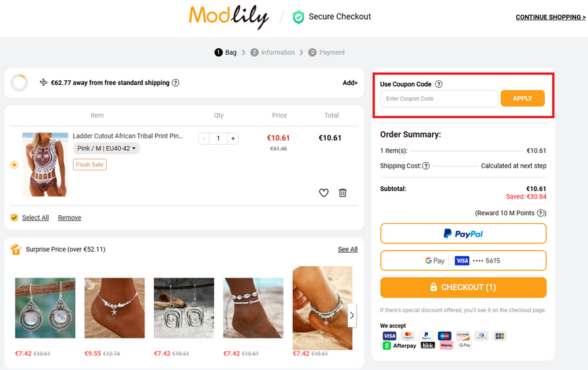The width and height of the screenshot is (588, 370).
Task: Open the Pink / M / EU40-42 variant dropdown
Action: (106, 149)
